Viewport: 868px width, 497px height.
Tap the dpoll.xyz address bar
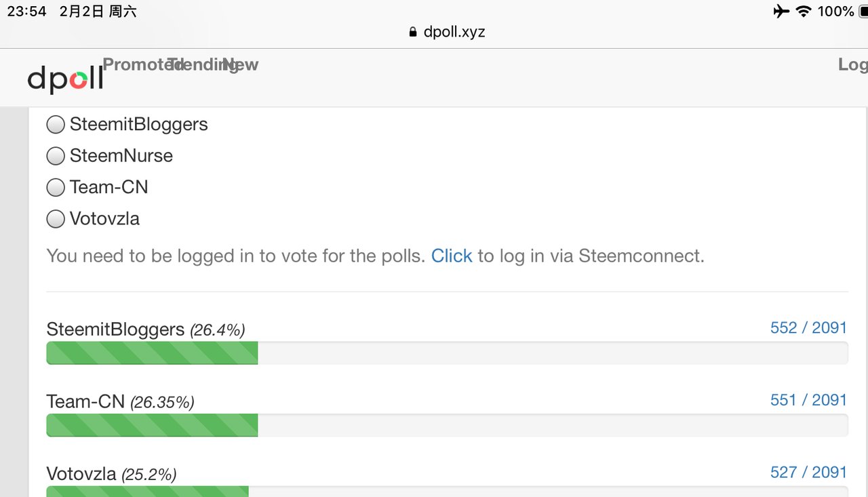pos(448,32)
